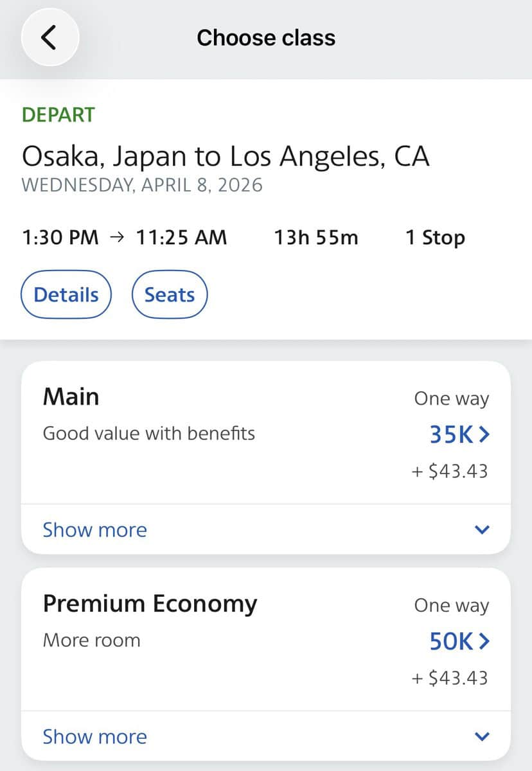Select the 50K Premium Economy fare
Viewport: 532px width, 771px height.
tap(459, 641)
